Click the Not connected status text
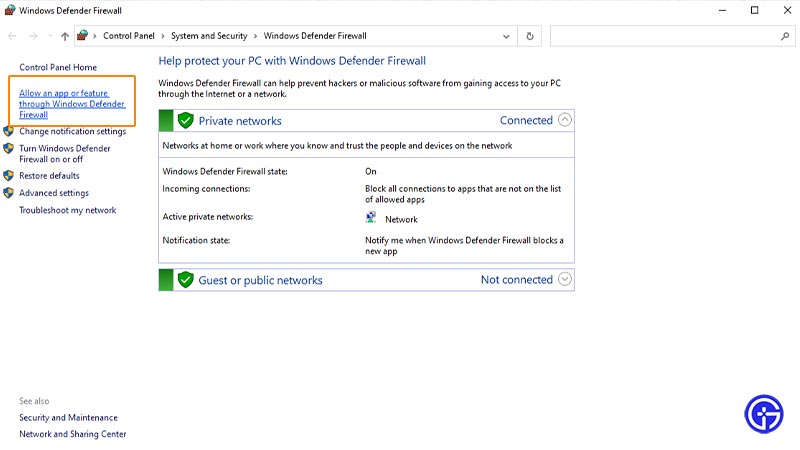Screen dimensions: 800x450 516,280
